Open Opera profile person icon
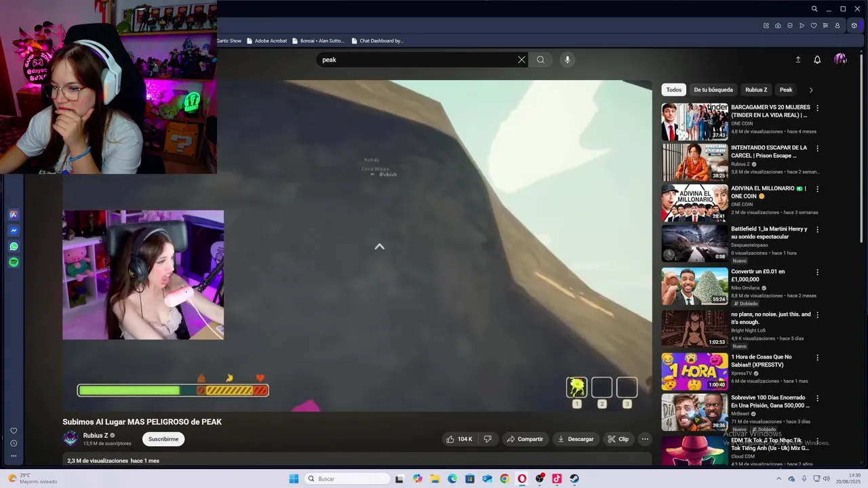Viewport: 868px width, 488px height. 837,26
